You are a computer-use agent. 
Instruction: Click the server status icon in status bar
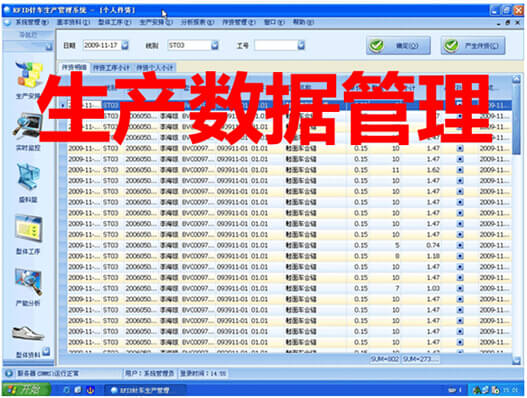tap(9, 373)
